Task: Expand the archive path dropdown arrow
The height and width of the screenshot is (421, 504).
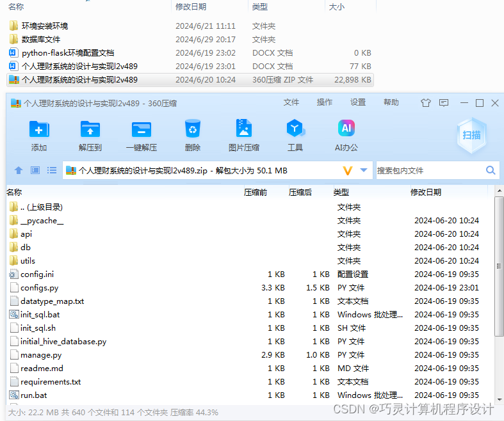Action: pos(364,171)
